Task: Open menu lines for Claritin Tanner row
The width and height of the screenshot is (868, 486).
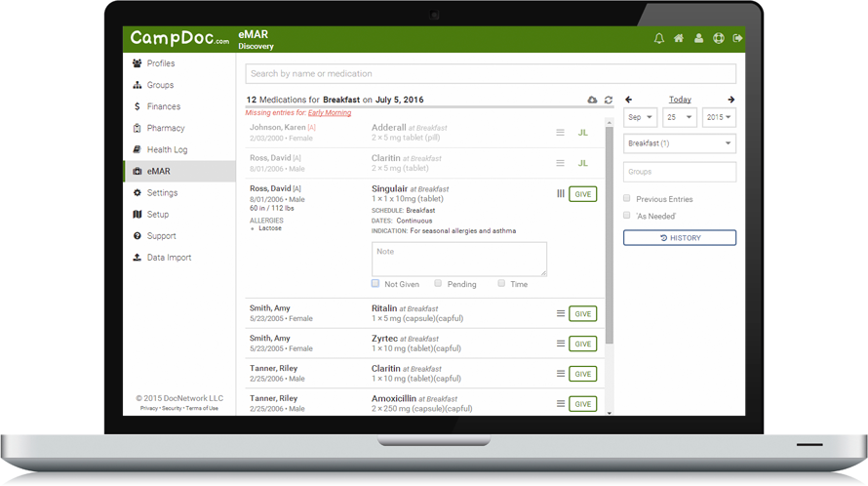Action: click(561, 373)
